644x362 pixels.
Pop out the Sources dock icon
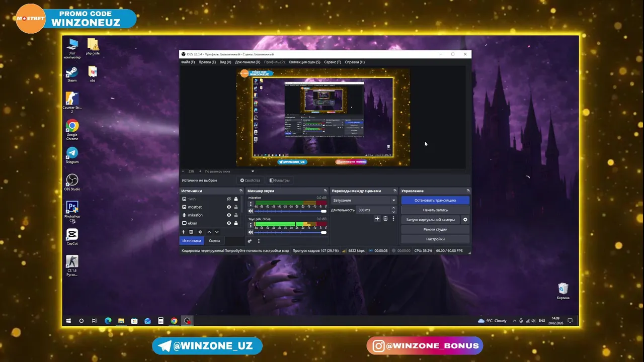(x=241, y=191)
